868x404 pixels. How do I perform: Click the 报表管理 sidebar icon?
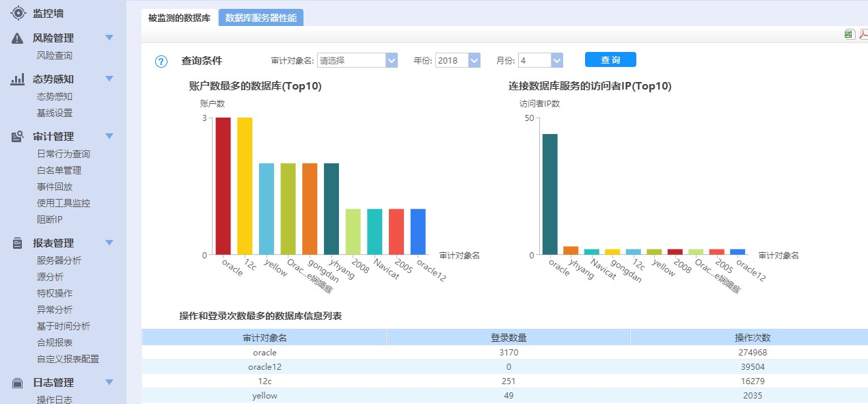(x=18, y=243)
